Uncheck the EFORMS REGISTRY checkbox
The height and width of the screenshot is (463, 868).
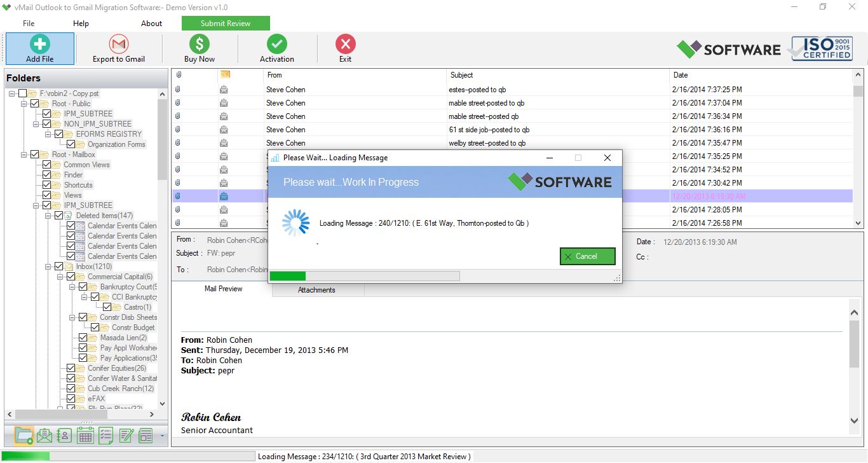point(58,134)
